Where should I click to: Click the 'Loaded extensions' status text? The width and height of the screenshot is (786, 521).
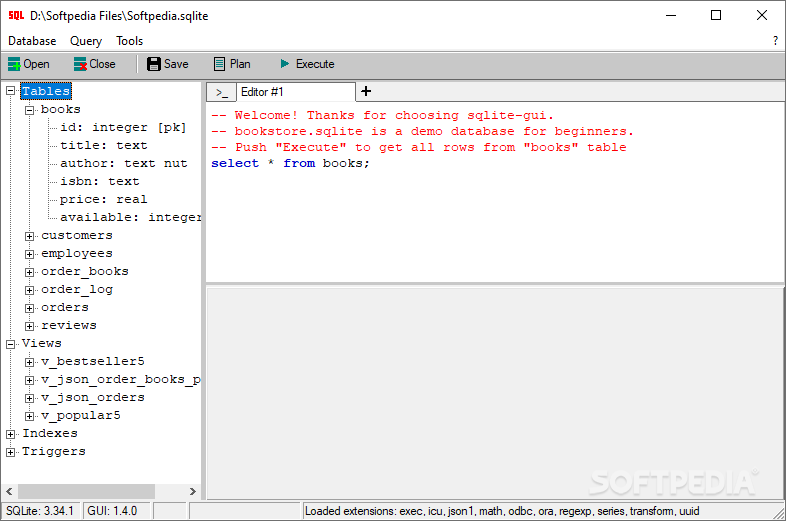tap(502, 511)
